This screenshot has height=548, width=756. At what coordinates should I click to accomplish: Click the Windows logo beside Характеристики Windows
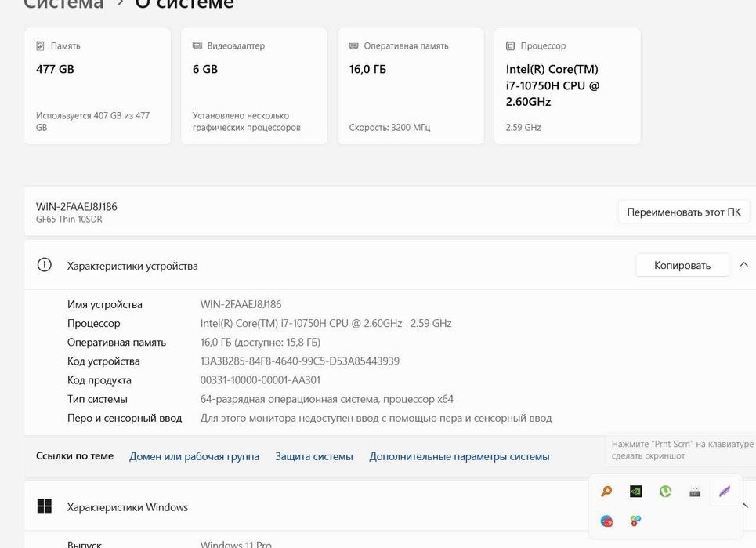tap(45, 506)
